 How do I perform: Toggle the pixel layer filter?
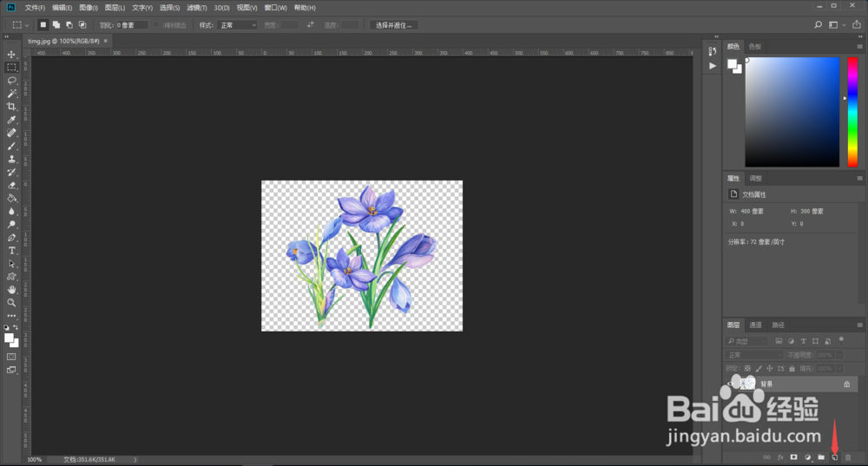779,341
